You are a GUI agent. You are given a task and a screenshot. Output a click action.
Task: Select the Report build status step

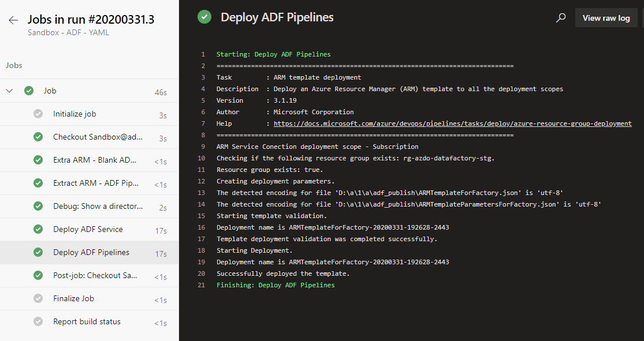click(x=90, y=321)
